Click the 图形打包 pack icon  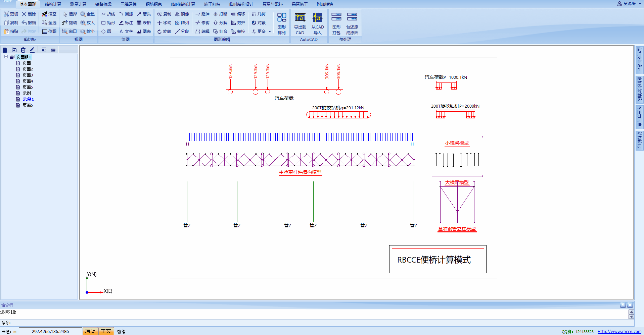[x=336, y=23]
